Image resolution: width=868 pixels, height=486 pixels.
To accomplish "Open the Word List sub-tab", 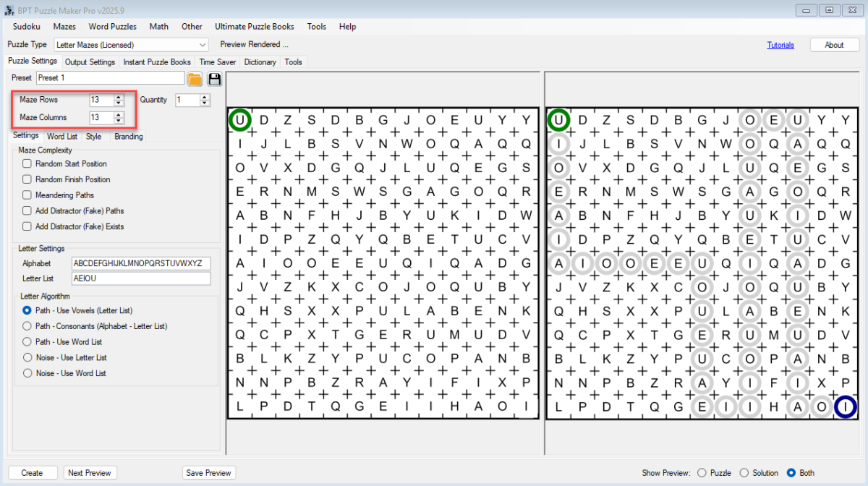I will click(x=62, y=136).
